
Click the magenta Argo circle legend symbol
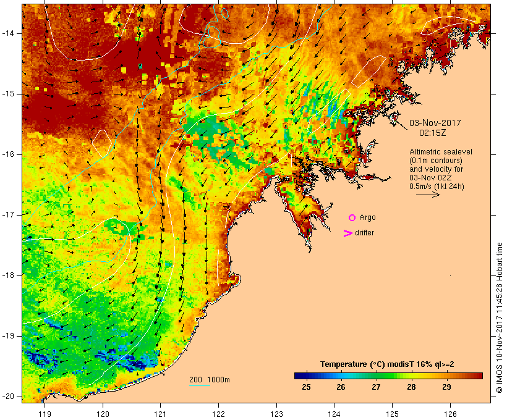[352, 218]
